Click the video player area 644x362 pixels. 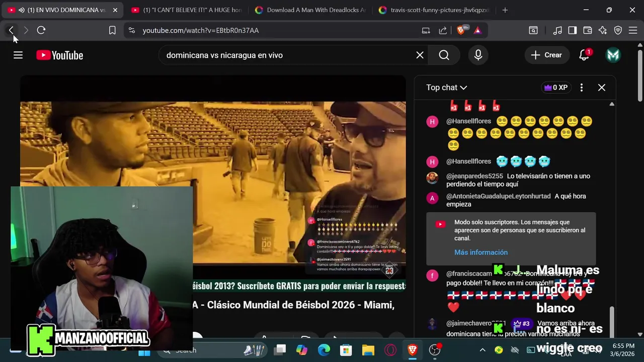(x=213, y=184)
